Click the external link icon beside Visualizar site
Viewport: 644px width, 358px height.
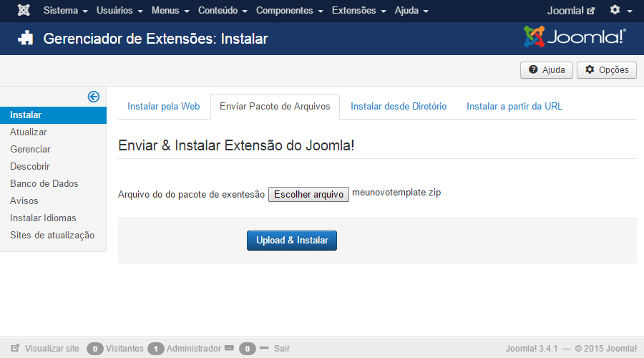[15, 348]
